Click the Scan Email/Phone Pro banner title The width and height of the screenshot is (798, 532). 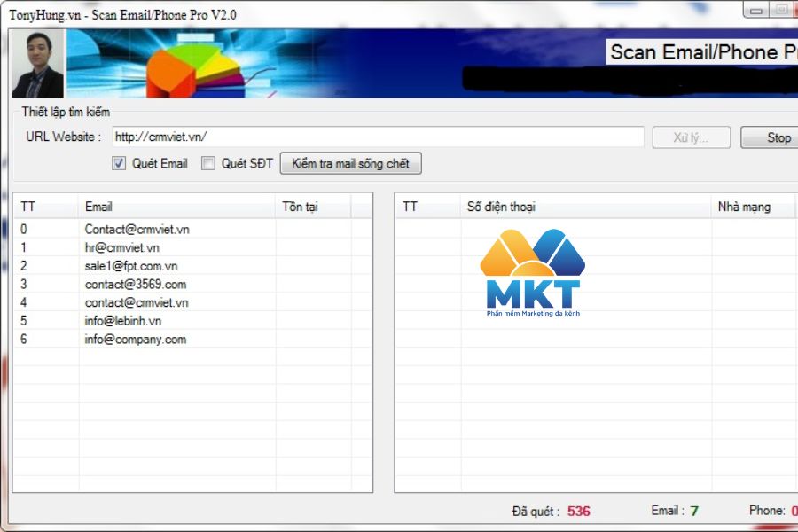(x=702, y=52)
